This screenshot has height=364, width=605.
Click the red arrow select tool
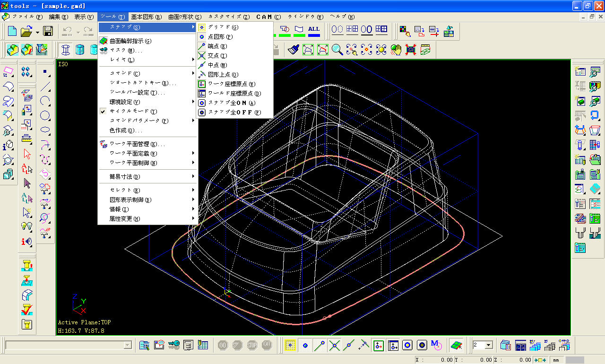(x=27, y=154)
